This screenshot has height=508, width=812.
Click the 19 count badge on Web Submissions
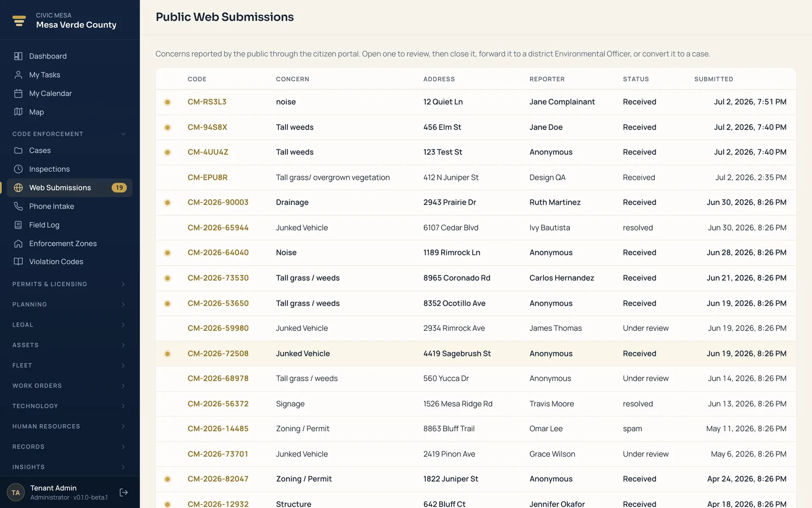tap(119, 187)
